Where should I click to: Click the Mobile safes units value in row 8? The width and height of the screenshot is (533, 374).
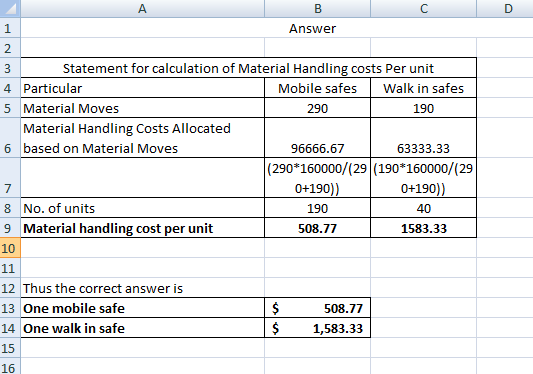(317, 208)
